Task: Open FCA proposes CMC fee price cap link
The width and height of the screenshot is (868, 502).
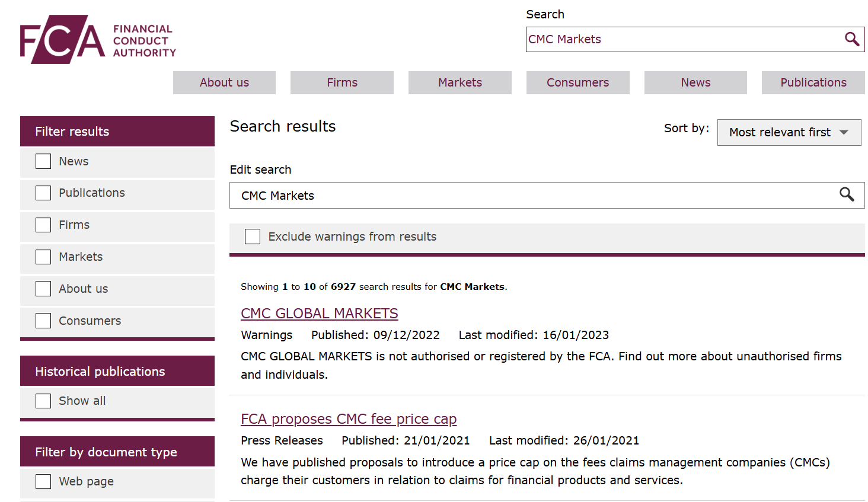Action: click(x=348, y=419)
